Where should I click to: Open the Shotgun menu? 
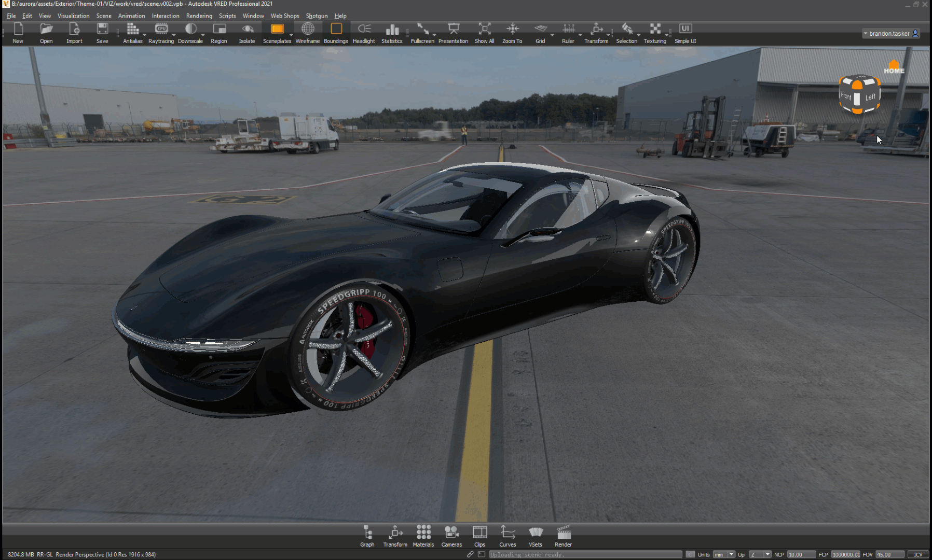317,16
